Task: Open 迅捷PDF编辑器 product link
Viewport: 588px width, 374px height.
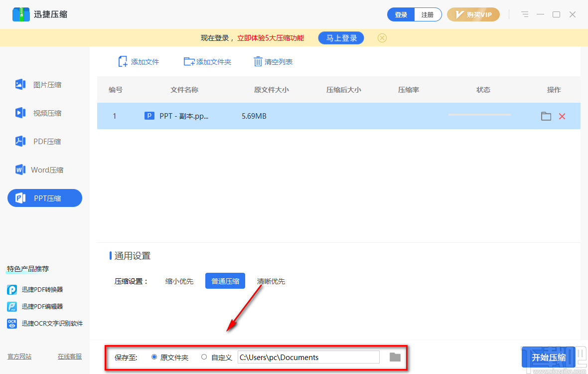Action: (x=42, y=307)
